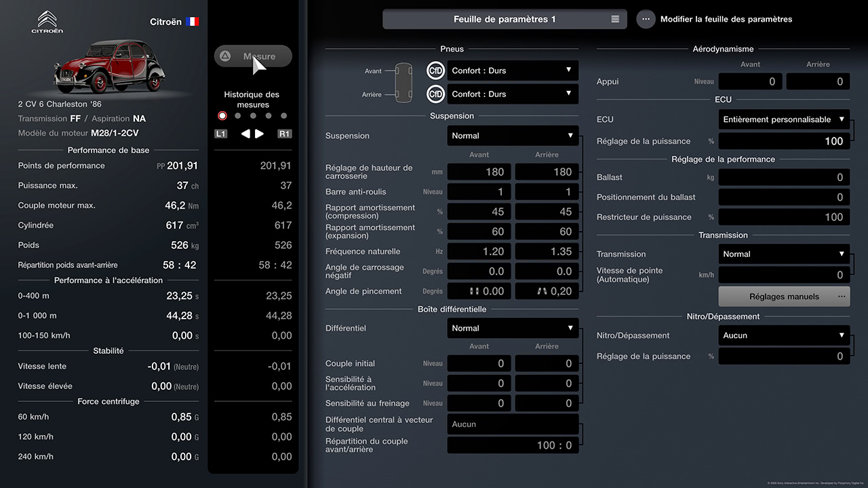Open the Transmission Normal dropdown

(784, 254)
